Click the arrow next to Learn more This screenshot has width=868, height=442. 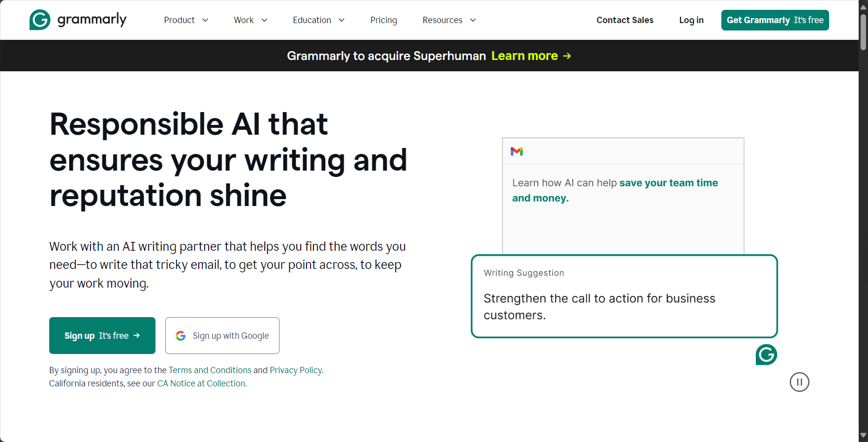(567, 56)
